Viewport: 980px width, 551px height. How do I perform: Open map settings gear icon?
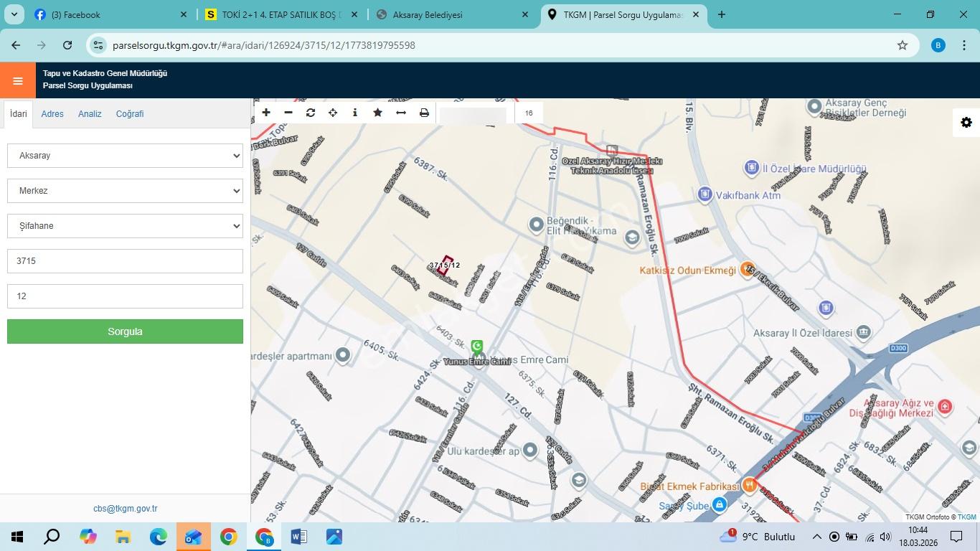coord(966,123)
